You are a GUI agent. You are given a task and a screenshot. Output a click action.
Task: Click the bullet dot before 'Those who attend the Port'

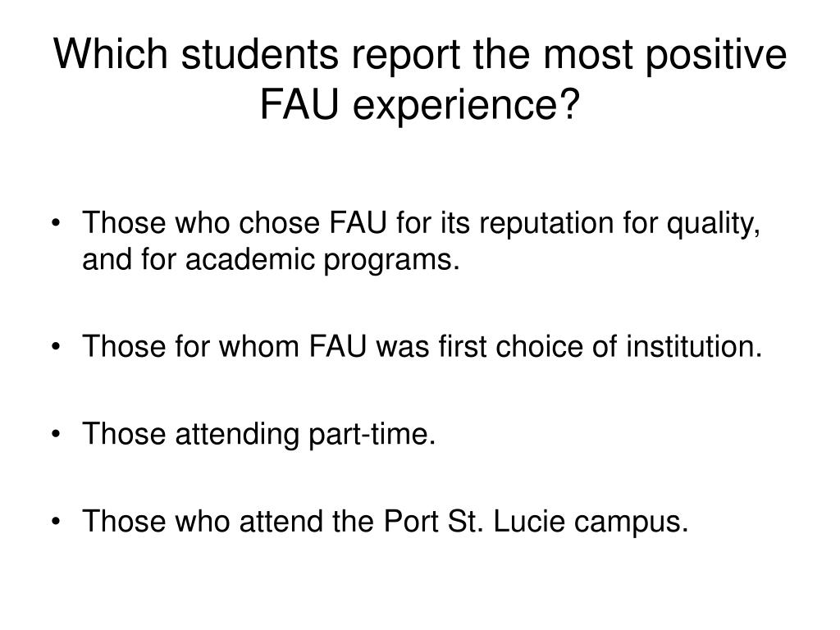pyautogui.click(x=56, y=522)
